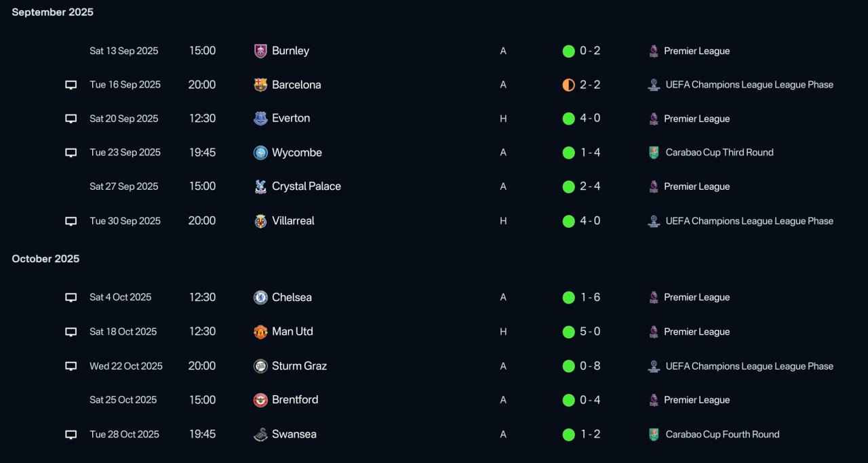
Task: Open Carabao Cup Fourth Round competition link
Action: [722, 435]
